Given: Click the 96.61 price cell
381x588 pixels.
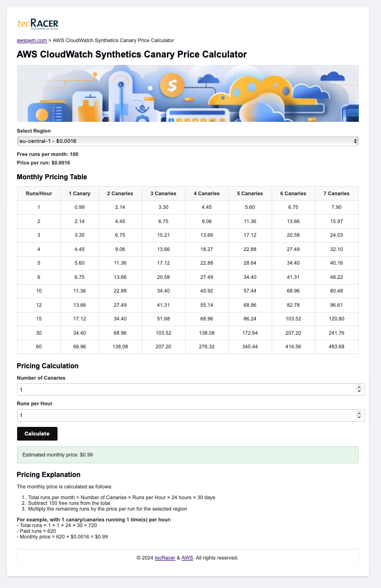Looking at the screenshot, I should (337, 305).
